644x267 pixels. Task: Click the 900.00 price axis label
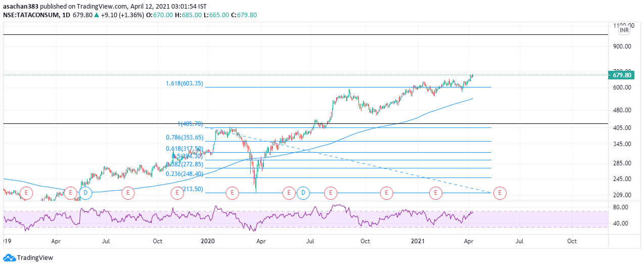pos(621,46)
